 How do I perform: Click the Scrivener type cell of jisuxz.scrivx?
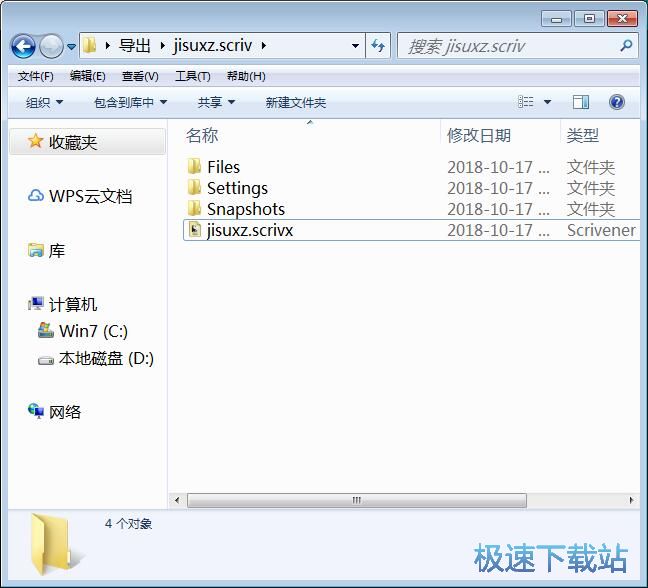click(x=601, y=230)
